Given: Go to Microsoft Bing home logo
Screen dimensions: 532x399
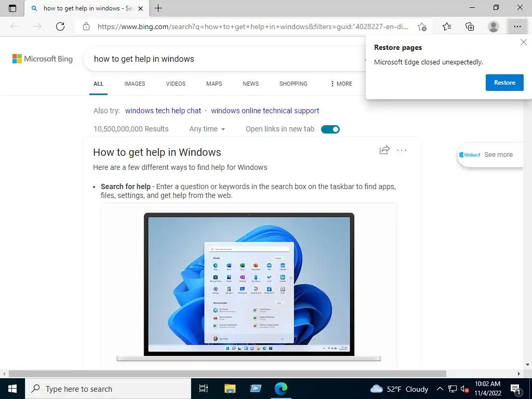Looking at the screenshot, I should pyautogui.click(x=43, y=59).
